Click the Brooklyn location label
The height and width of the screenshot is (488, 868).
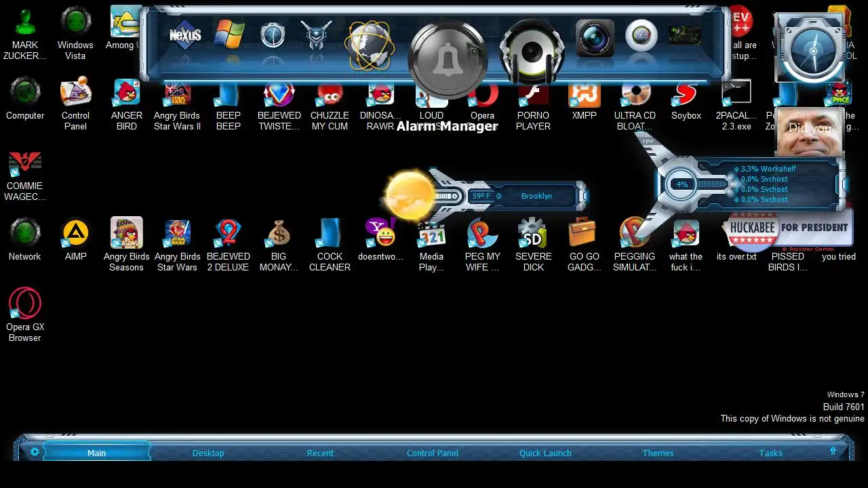point(536,196)
